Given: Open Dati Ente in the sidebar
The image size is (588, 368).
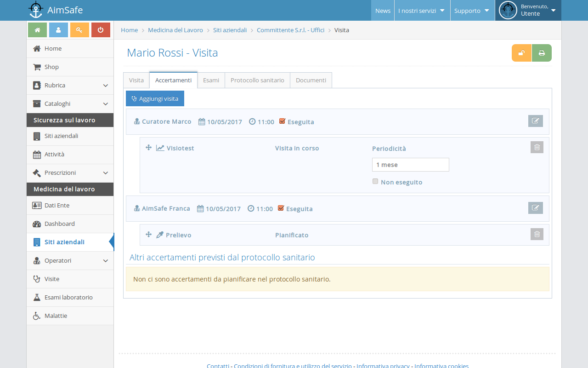Looking at the screenshot, I should coord(70,206).
